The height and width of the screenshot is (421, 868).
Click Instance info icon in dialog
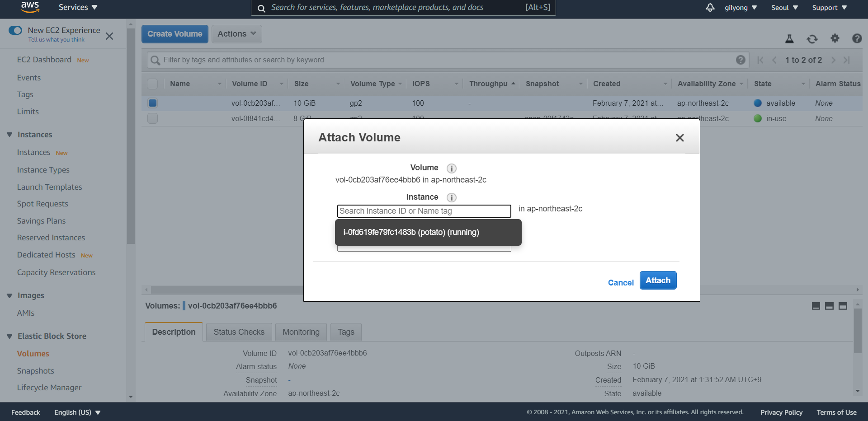pyautogui.click(x=451, y=197)
